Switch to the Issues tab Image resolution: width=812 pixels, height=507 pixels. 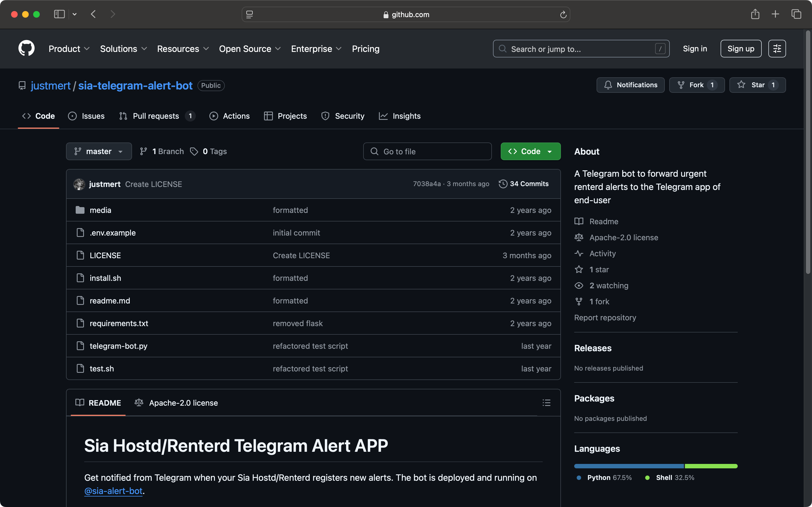(x=86, y=116)
